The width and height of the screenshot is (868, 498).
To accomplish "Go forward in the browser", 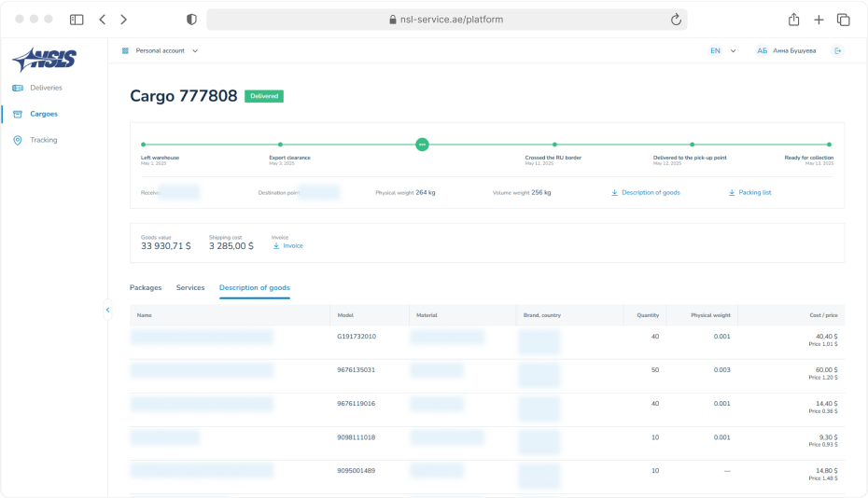I will pyautogui.click(x=123, y=20).
